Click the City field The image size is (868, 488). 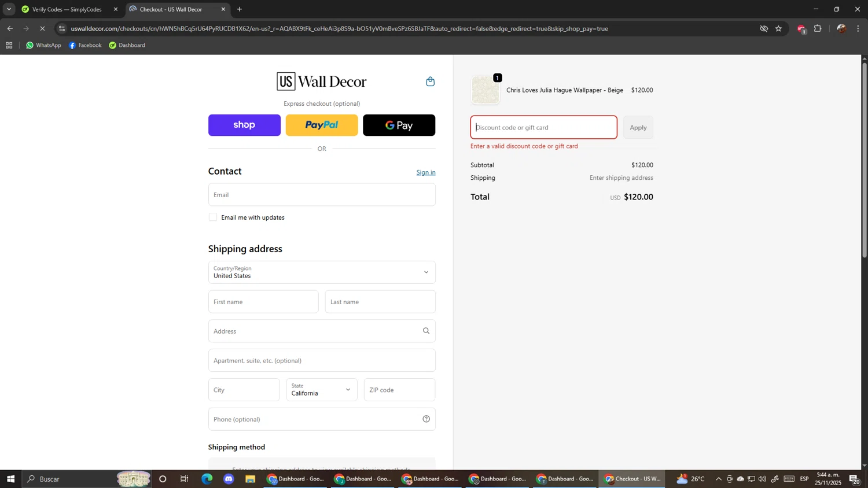[244, 390]
